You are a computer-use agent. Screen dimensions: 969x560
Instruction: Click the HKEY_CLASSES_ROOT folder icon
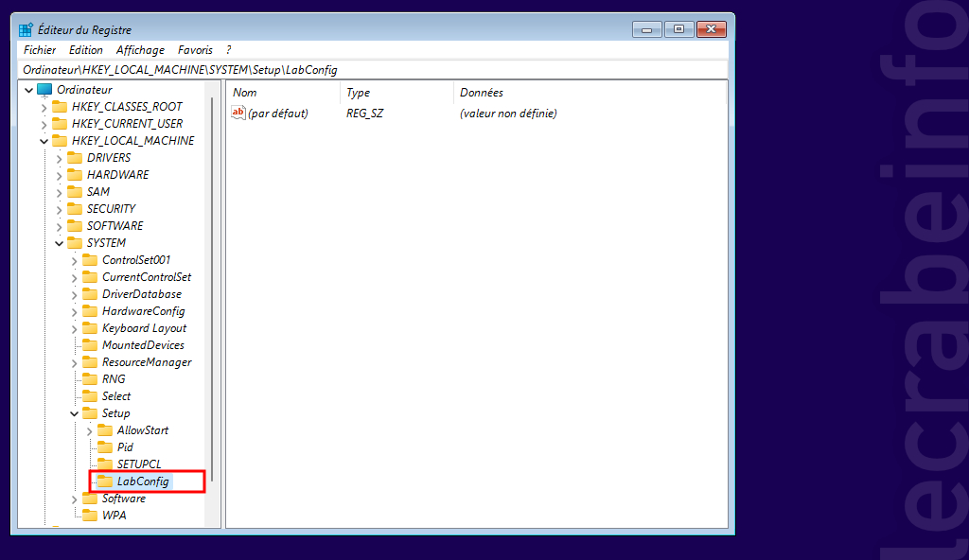click(x=60, y=106)
